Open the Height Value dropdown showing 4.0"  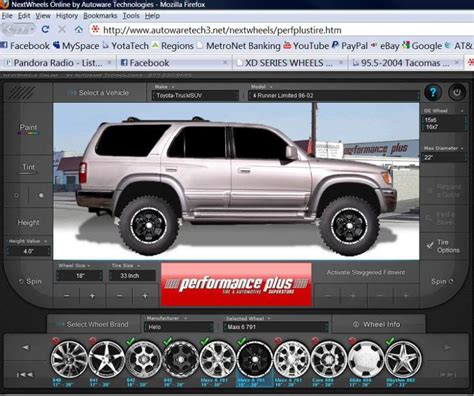pyautogui.click(x=28, y=251)
